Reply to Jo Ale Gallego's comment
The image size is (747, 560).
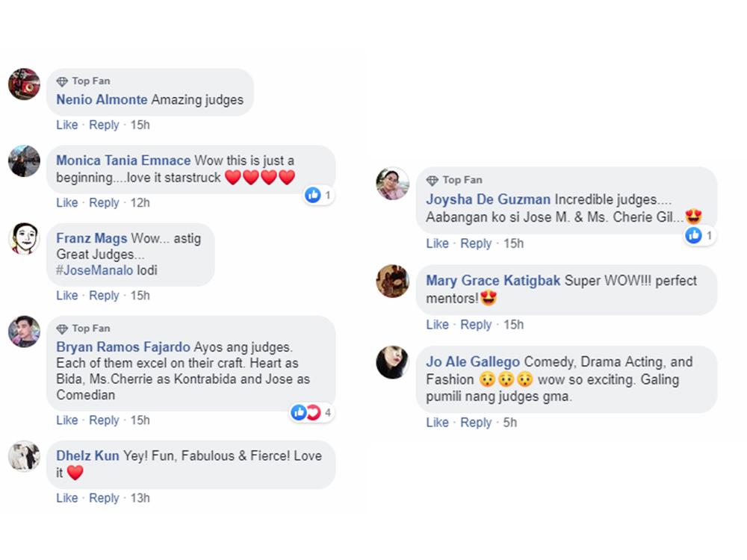click(x=476, y=423)
